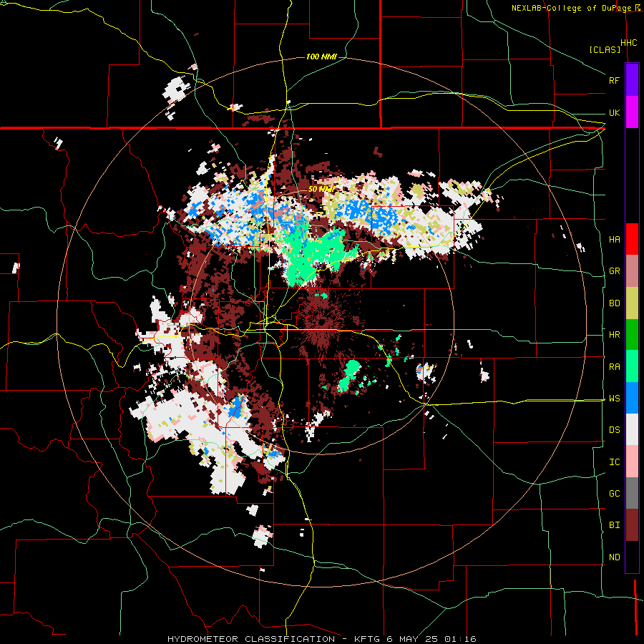Click the 'RF' legend label
Screen dimensions: 644x644
tap(614, 80)
